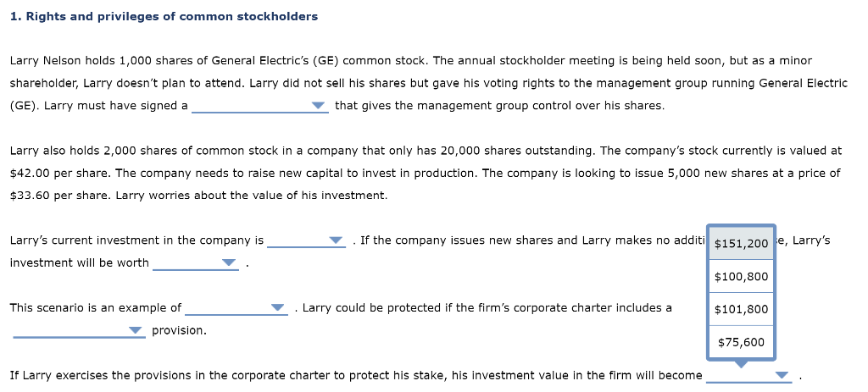
Task: Open dropdown before the word 'provision'
Action: (79, 331)
